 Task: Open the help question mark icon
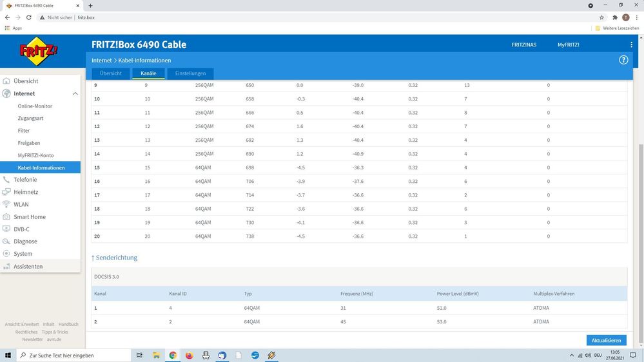623,60
